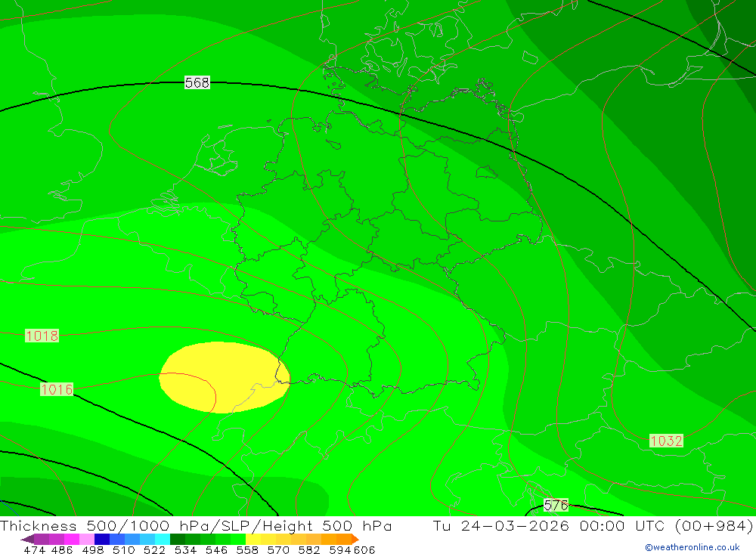Pick the dark blue legend swatch
This screenshot has height=554, width=756.
(102, 539)
